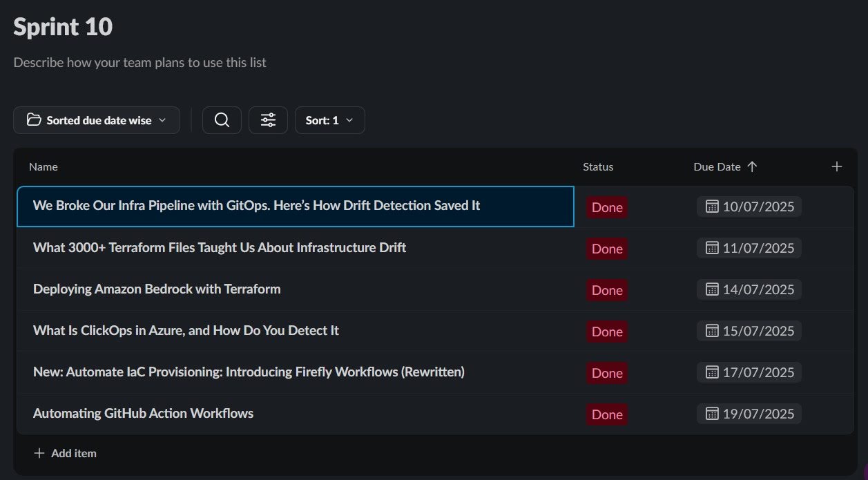Add a new column with the plus icon
The width and height of the screenshot is (868, 480).
tap(836, 166)
